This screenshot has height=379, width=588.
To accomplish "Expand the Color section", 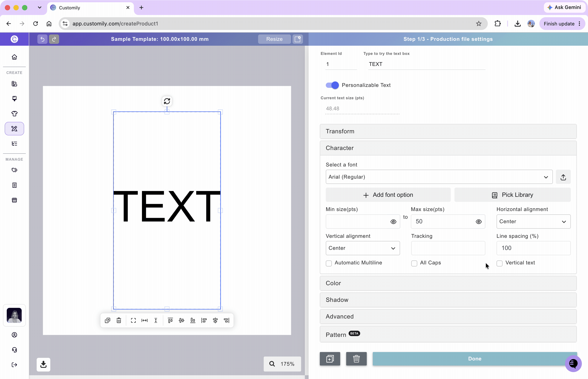I will pyautogui.click(x=448, y=283).
